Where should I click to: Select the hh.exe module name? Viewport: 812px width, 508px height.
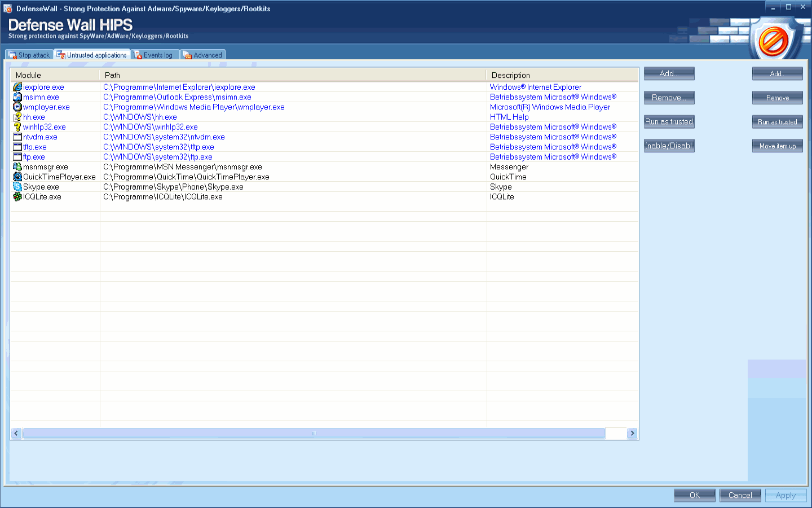34,117
